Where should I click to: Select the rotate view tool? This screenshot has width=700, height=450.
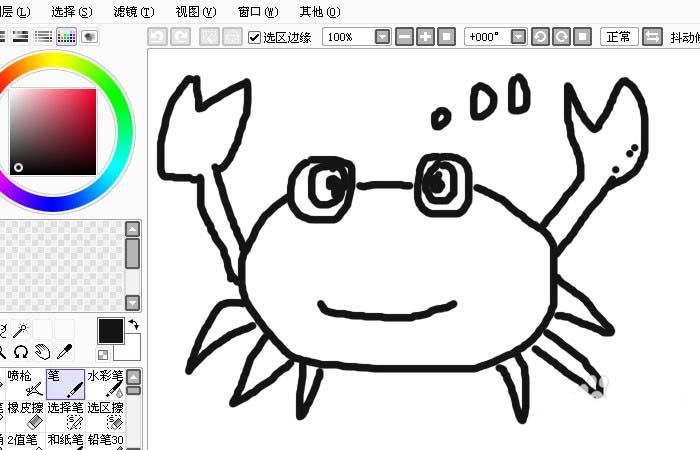point(21,352)
